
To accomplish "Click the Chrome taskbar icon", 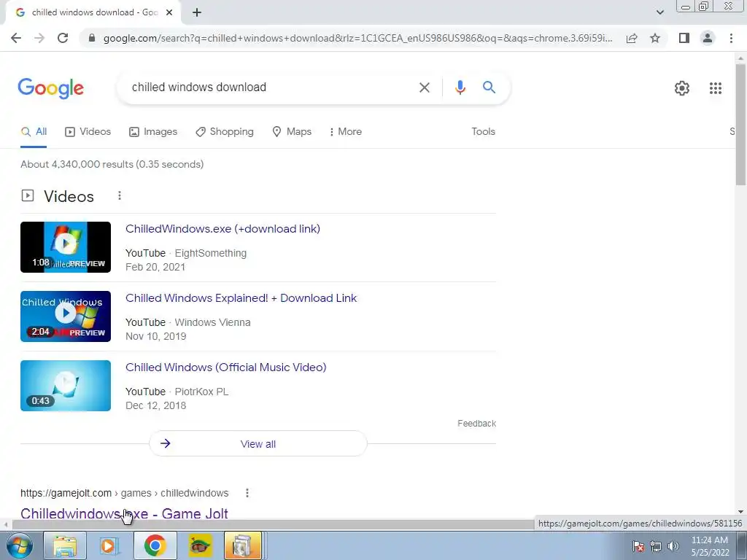I will [x=155, y=545].
